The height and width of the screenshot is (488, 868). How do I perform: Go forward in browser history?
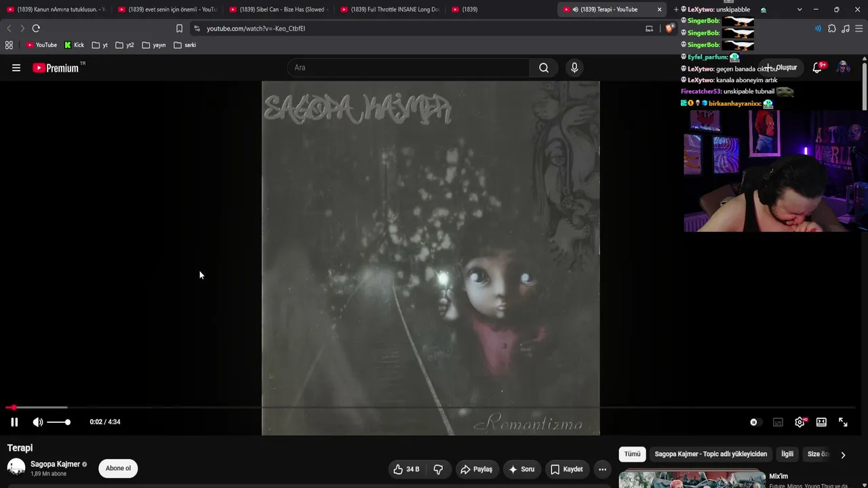click(22, 28)
